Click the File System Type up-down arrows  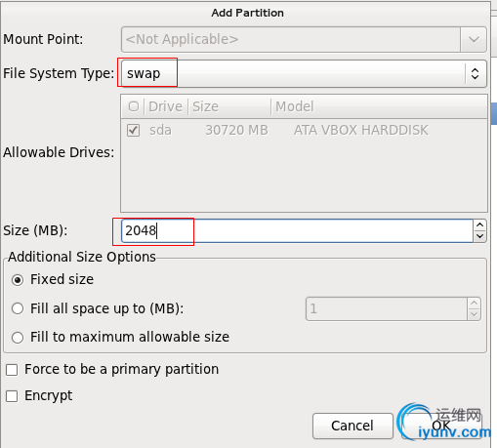(475, 73)
